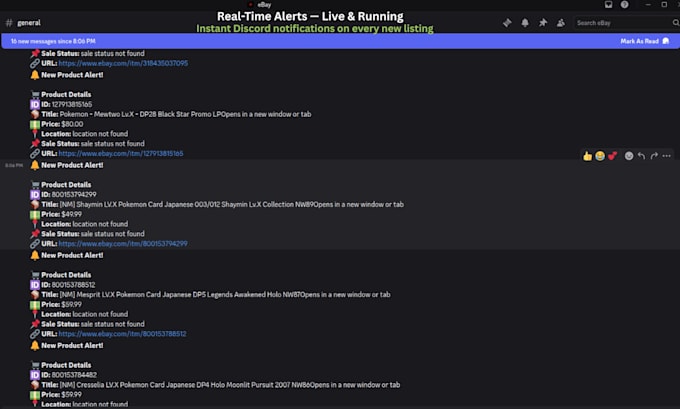This screenshot has height=409, width=680.
Task: Select the Cresselia LV.X title text
Action: pos(221,385)
